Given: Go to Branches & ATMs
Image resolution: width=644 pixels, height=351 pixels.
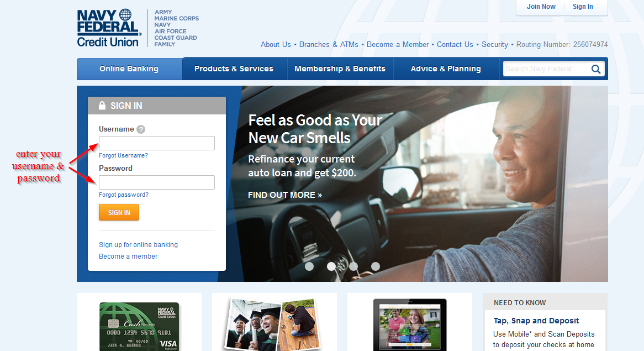Looking at the screenshot, I should 329,44.
